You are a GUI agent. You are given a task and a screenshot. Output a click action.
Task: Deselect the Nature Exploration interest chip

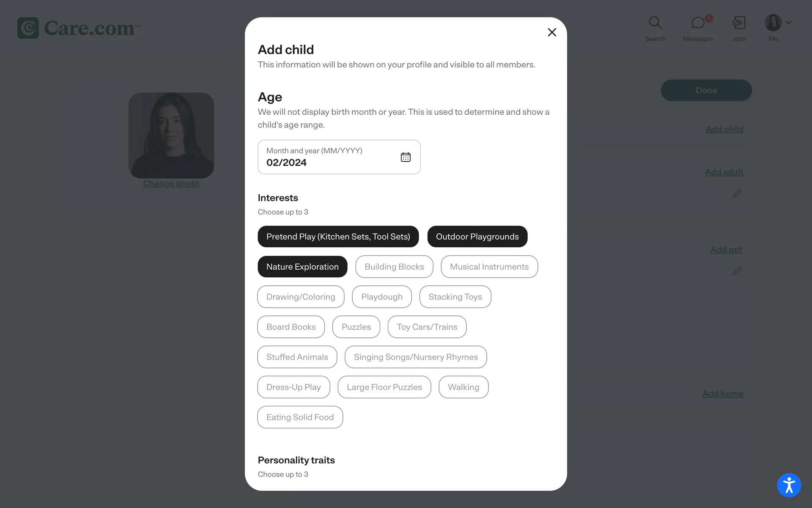[x=302, y=267]
